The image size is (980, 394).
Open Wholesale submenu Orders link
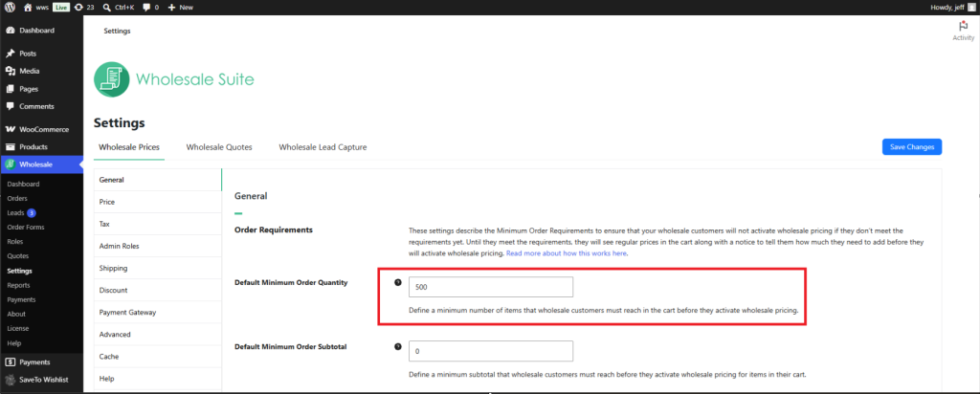tap(17, 199)
